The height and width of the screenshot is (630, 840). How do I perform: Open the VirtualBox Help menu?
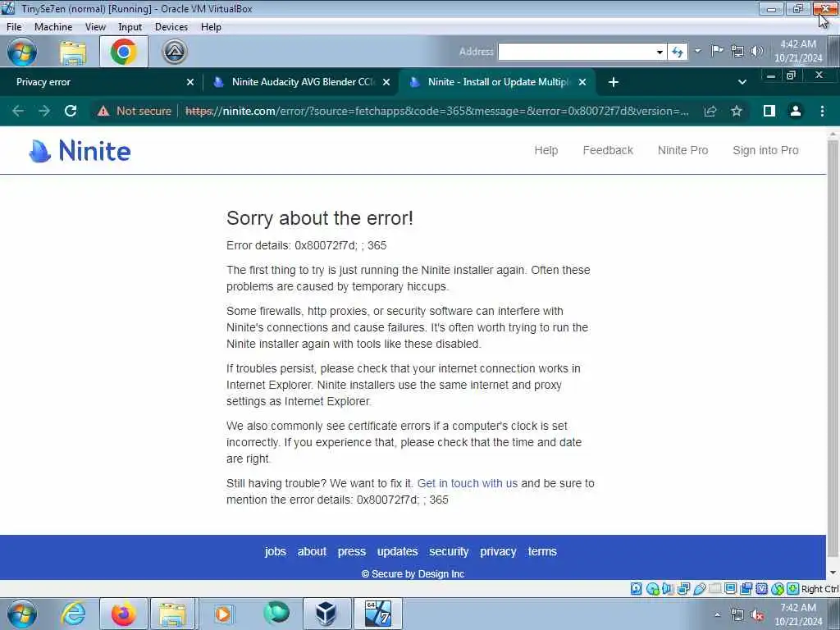tap(211, 27)
